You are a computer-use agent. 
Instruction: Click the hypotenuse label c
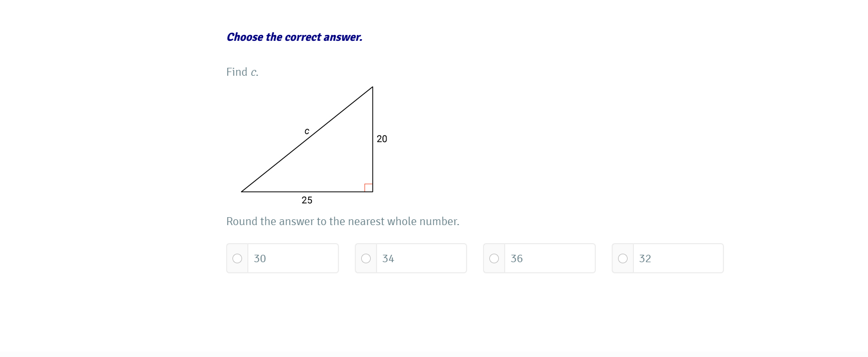[307, 131]
